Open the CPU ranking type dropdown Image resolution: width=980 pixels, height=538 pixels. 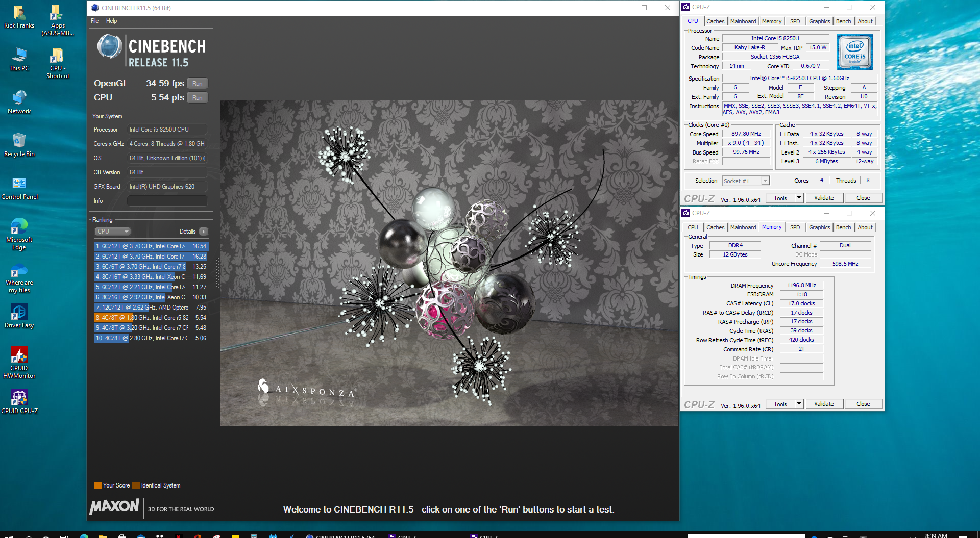point(112,232)
